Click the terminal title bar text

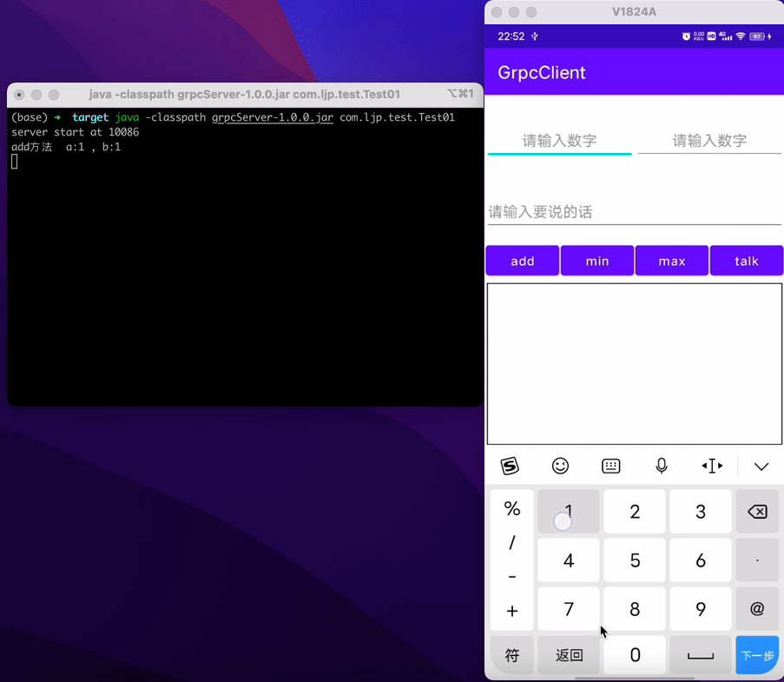pyautogui.click(x=244, y=94)
